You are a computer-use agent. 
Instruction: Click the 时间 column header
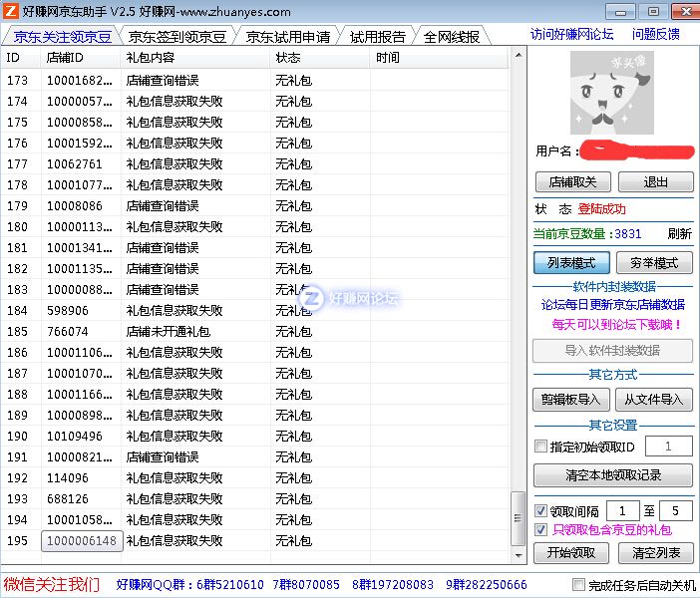(x=440, y=58)
